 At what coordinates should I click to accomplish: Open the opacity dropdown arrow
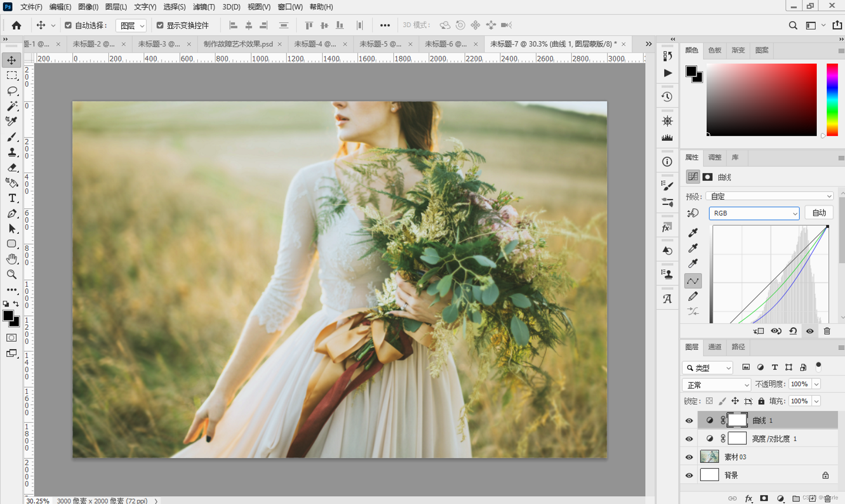(816, 384)
